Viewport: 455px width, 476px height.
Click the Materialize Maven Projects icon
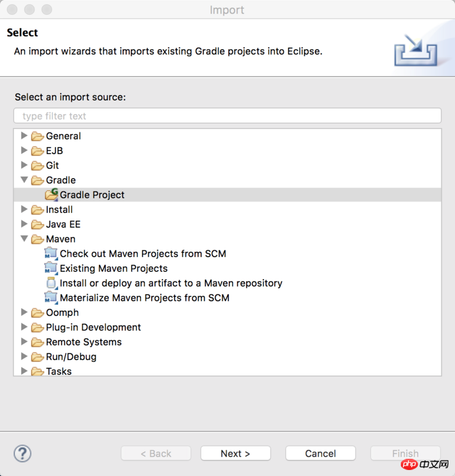coord(51,297)
